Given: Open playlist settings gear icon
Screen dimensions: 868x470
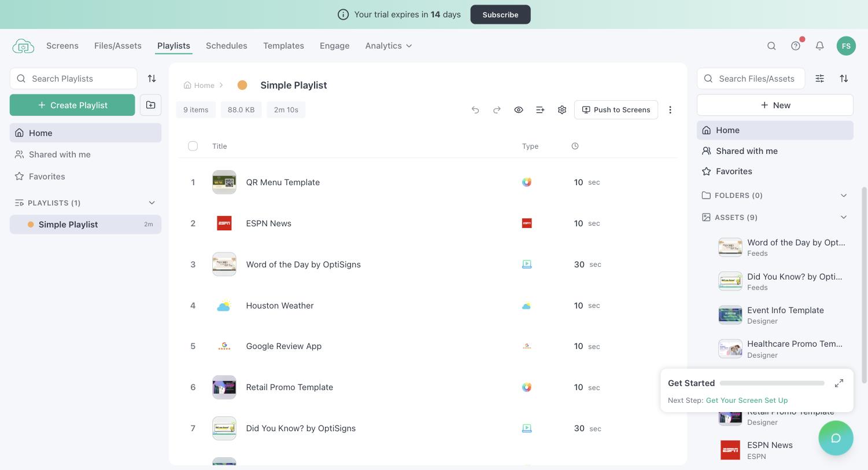Looking at the screenshot, I should [x=562, y=110].
